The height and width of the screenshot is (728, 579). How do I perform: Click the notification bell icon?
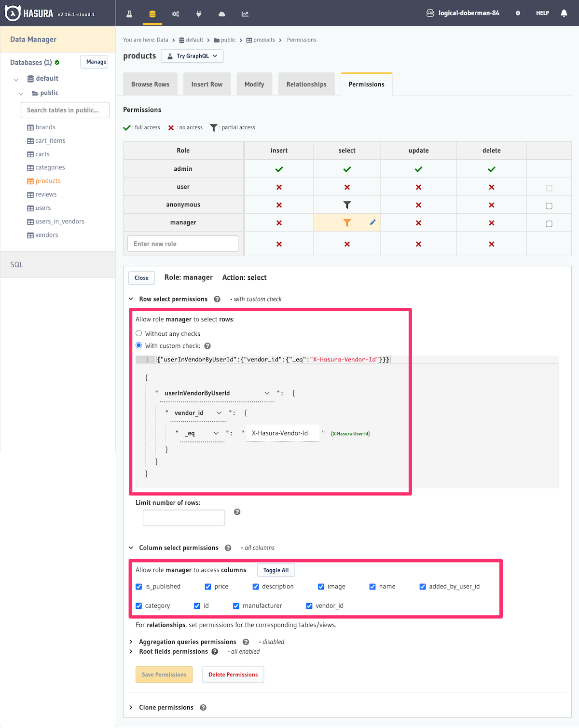(564, 13)
